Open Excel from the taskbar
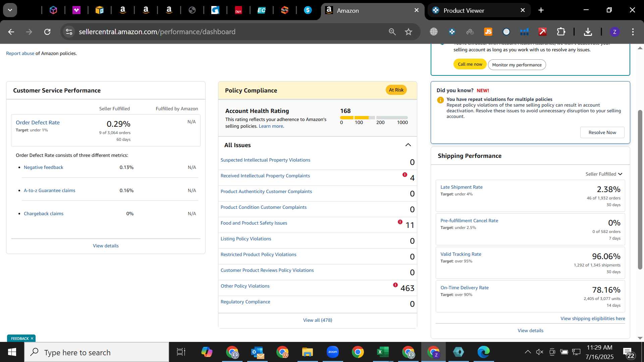This screenshot has height=362, width=644. tap(383, 352)
